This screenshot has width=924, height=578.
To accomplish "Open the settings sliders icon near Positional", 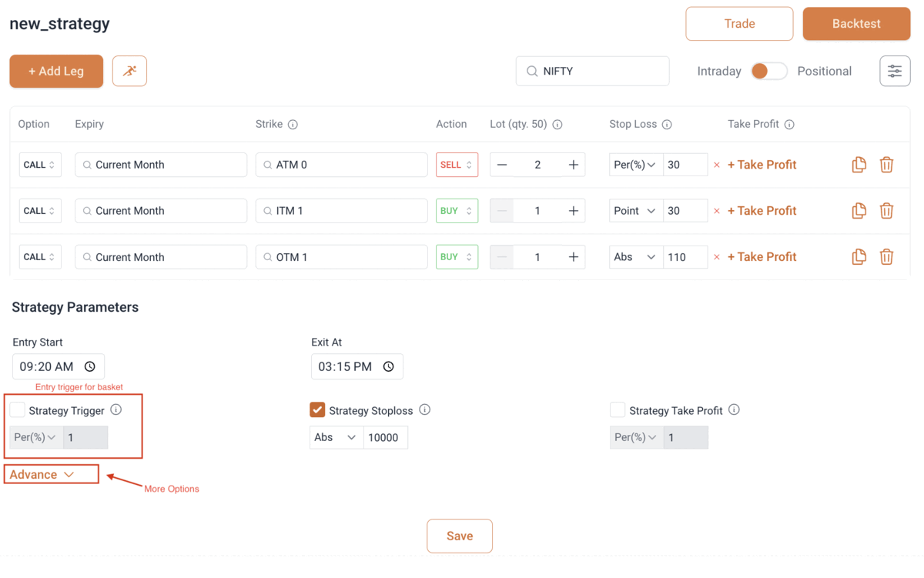I will click(895, 71).
